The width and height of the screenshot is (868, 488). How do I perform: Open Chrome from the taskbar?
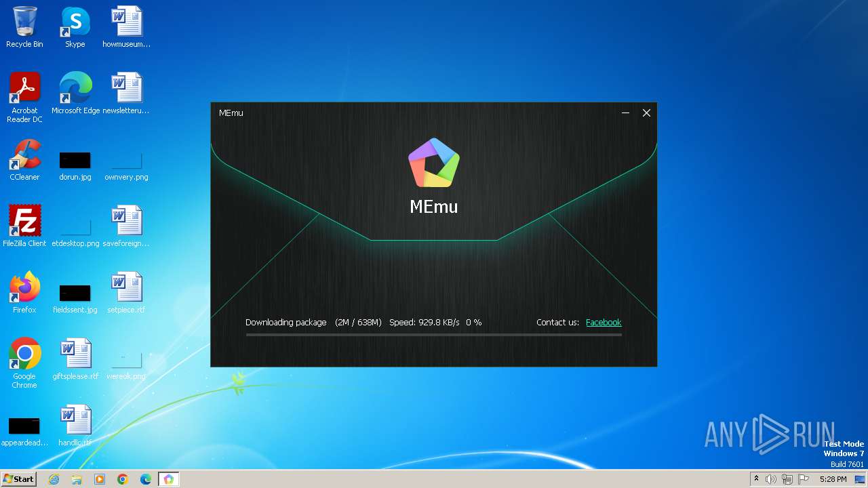[x=123, y=479]
